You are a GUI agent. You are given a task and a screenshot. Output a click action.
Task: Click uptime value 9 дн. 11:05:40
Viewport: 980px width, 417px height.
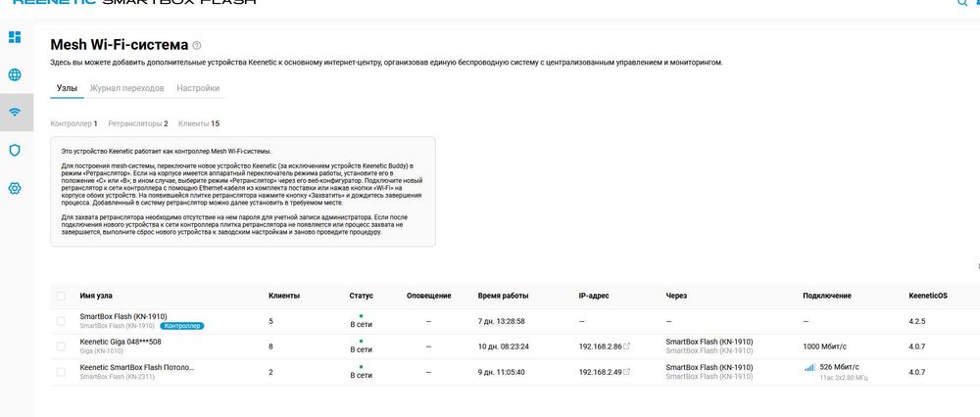tap(501, 372)
